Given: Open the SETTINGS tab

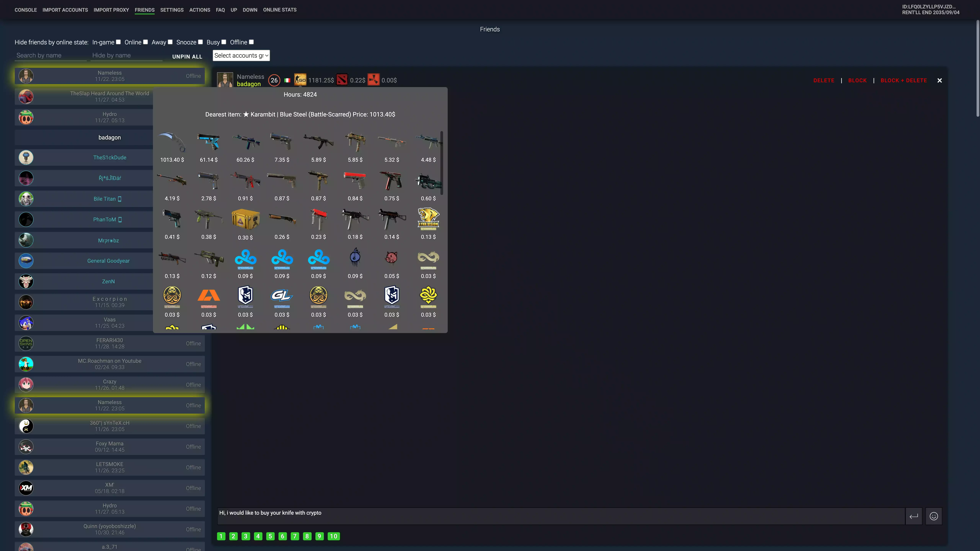Looking at the screenshot, I should click(x=171, y=10).
